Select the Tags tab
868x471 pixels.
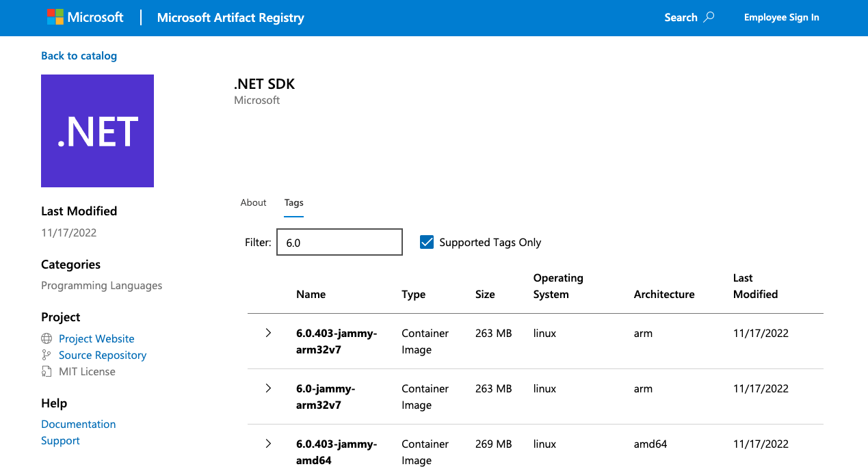click(x=293, y=202)
